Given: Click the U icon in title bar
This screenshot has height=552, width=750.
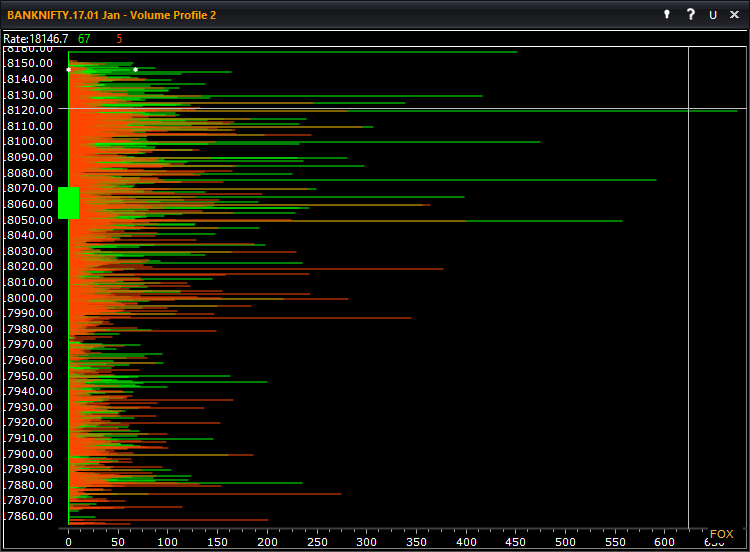Looking at the screenshot, I should click(x=713, y=15).
